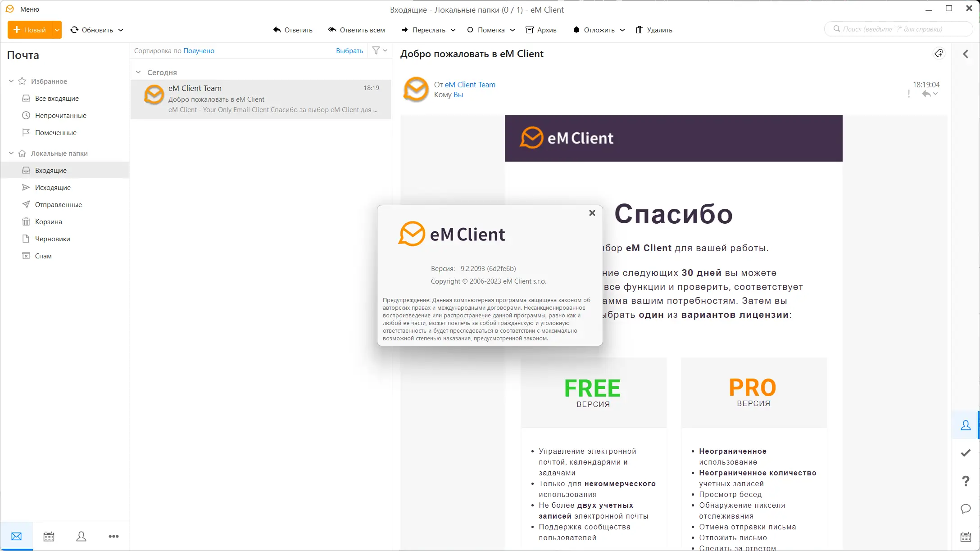Click the Archive toolbar button
Viewport: 980px width, 551px height.
541,30
